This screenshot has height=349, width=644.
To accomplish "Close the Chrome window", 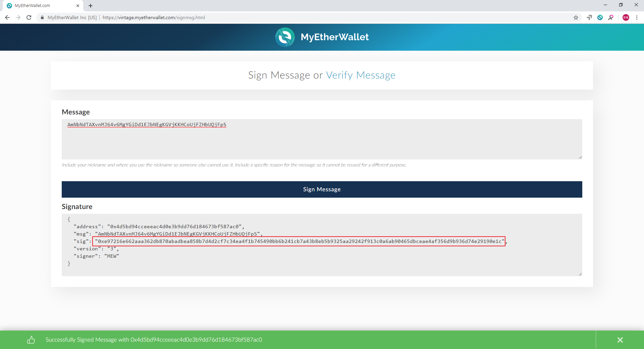I will pyautogui.click(x=636, y=5).
